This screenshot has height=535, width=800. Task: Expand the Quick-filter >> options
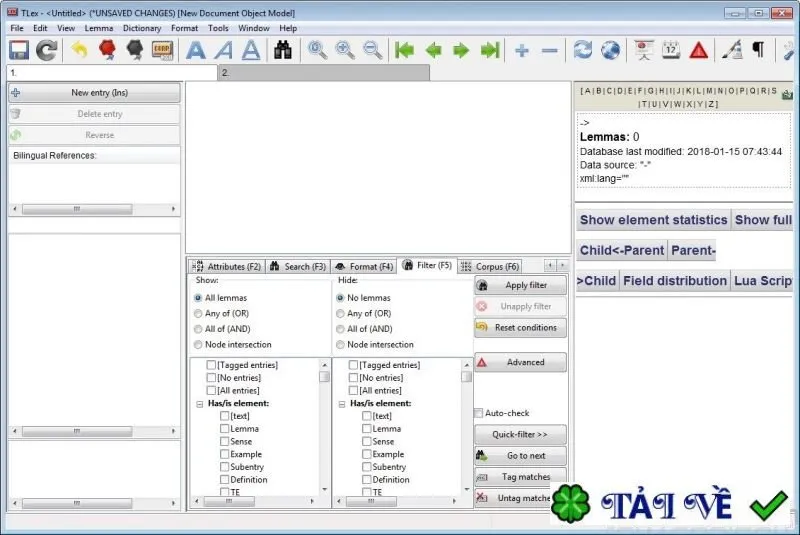coord(520,435)
